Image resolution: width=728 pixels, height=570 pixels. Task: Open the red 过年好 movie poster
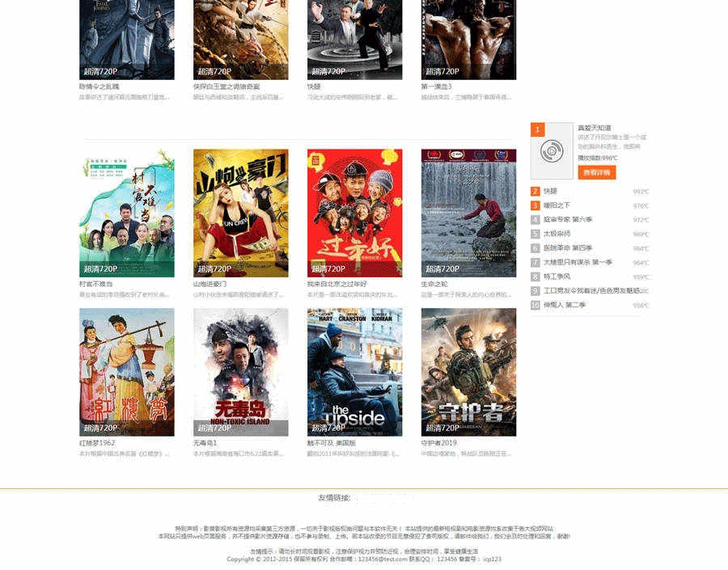355,213
